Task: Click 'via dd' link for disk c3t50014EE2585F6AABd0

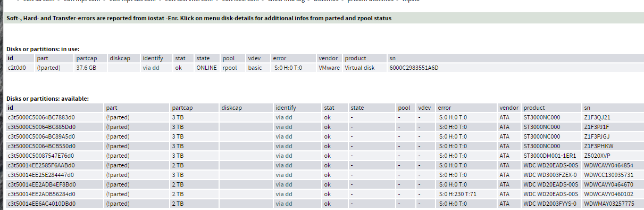Action: point(283,165)
